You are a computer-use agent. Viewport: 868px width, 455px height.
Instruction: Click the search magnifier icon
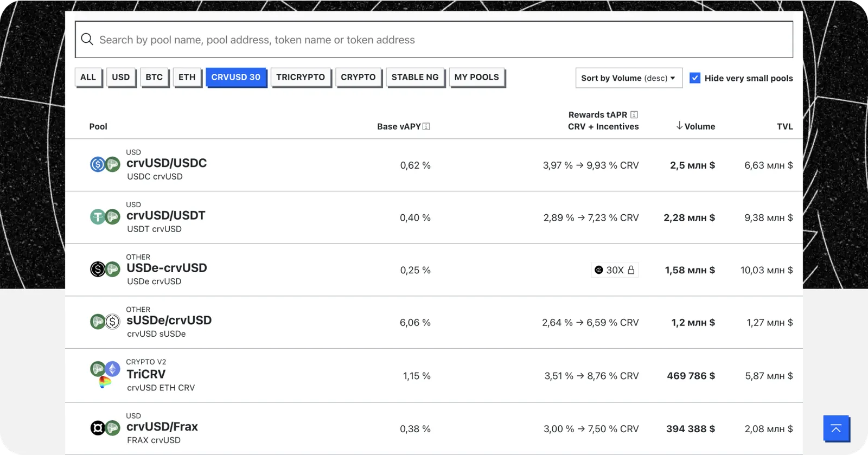(x=87, y=39)
